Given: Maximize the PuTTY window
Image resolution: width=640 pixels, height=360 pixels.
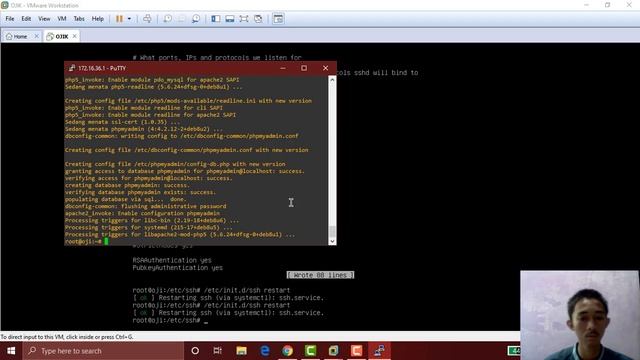Looking at the screenshot, I should click(x=304, y=68).
